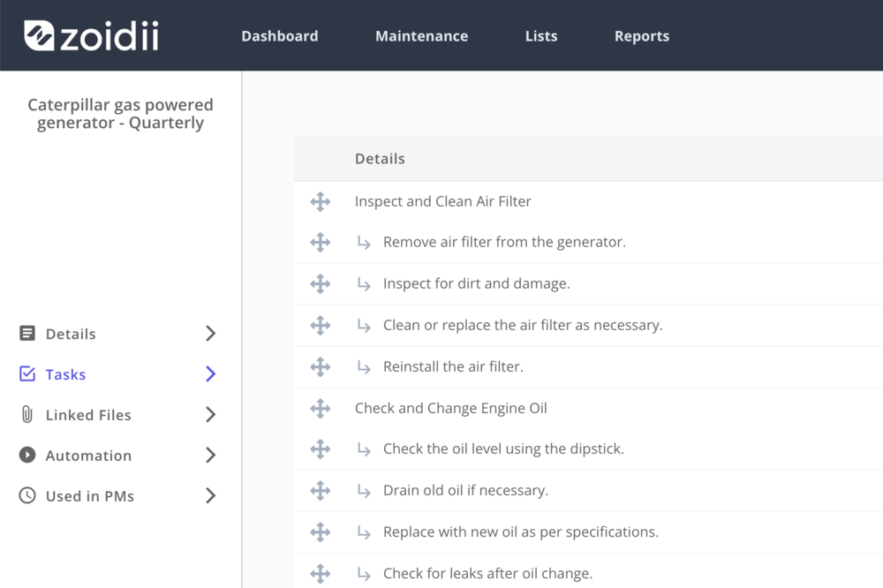Click subtask arrow beside Remove air filter
This screenshot has height=588, width=883.
(x=364, y=243)
